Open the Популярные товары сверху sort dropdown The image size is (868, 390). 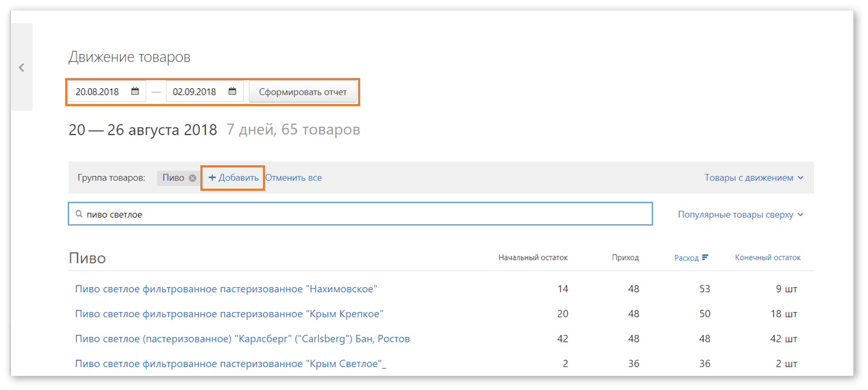tap(740, 215)
